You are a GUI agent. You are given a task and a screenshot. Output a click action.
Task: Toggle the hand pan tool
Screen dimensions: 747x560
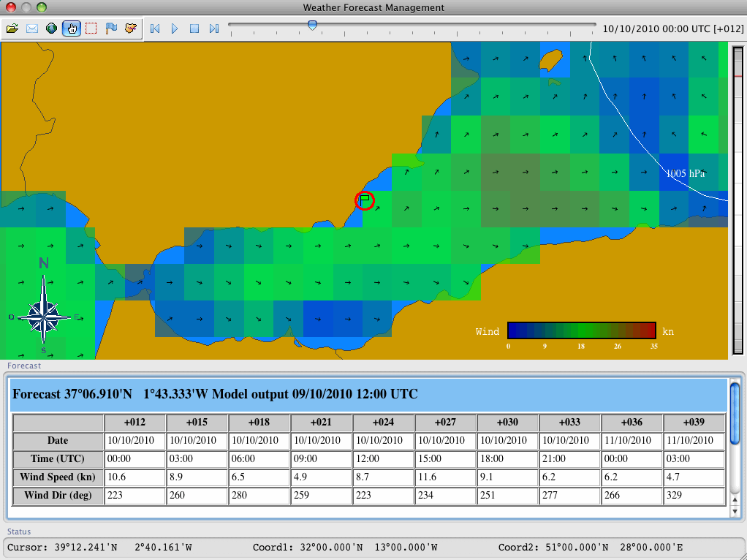click(72, 29)
